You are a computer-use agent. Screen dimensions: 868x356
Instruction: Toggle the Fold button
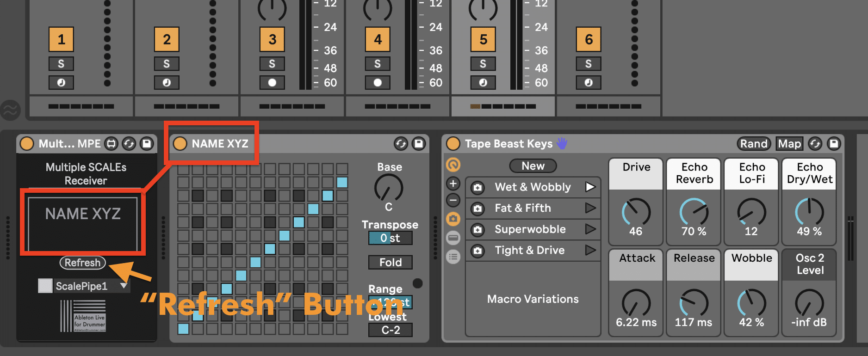pyautogui.click(x=391, y=263)
